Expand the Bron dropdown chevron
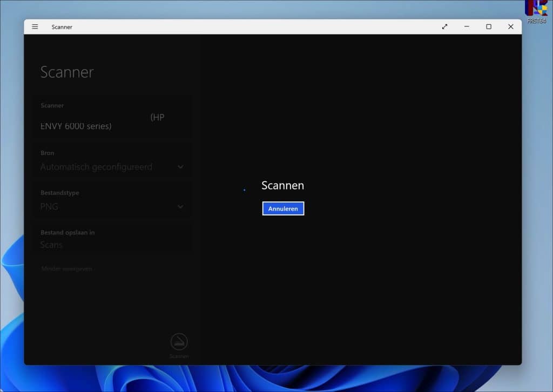 point(180,167)
